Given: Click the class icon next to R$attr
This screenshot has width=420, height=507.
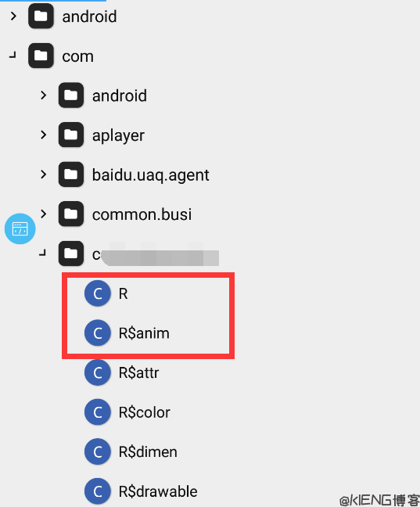Looking at the screenshot, I should (x=98, y=372).
